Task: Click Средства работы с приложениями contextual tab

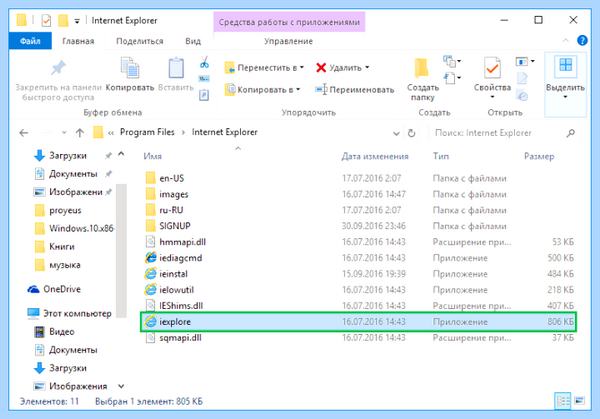Action: coord(289,22)
